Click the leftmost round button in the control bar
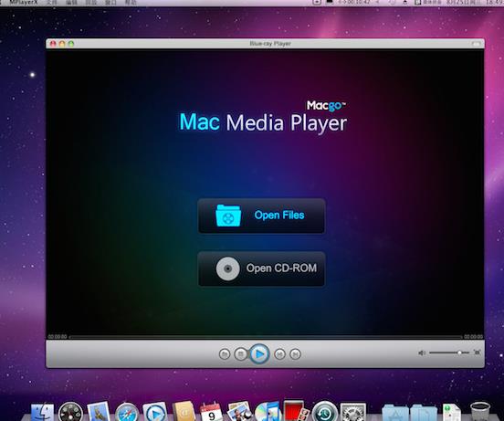The height and width of the screenshot is (421, 504). (x=225, y=354)
